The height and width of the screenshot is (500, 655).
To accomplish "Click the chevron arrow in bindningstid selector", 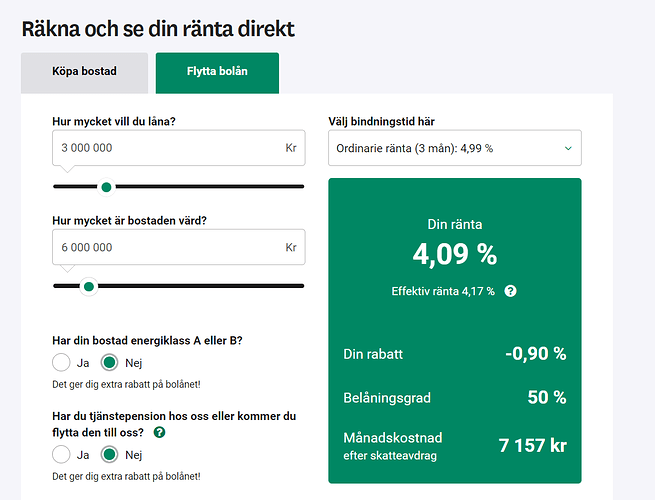I will tap(568, 148).
